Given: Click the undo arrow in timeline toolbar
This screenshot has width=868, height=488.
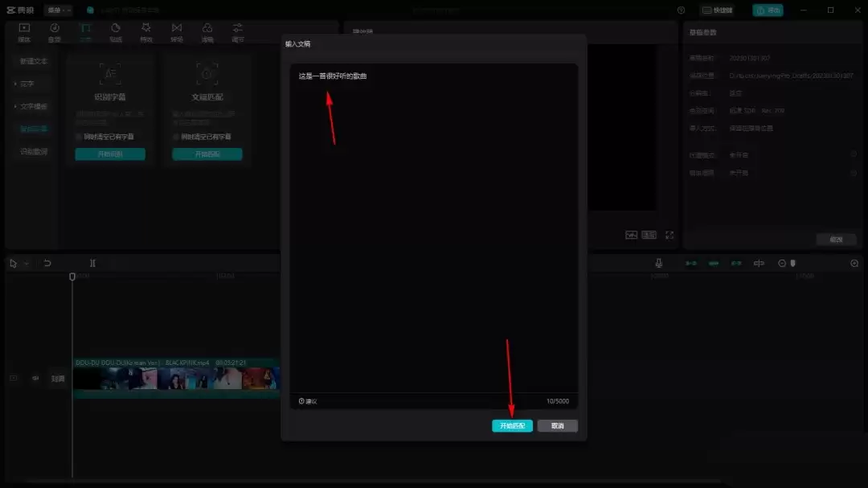Looking at the screenshot, I should pyautogui.click(x=47, y=263).
